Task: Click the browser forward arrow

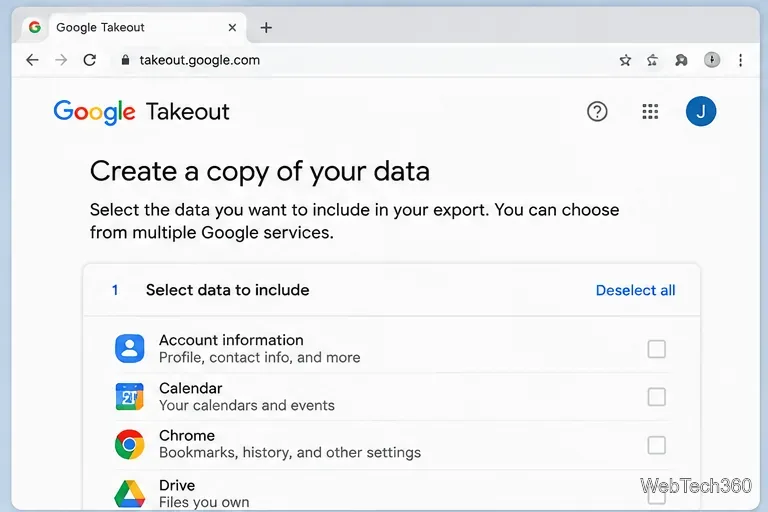Action: pos(61,60)
